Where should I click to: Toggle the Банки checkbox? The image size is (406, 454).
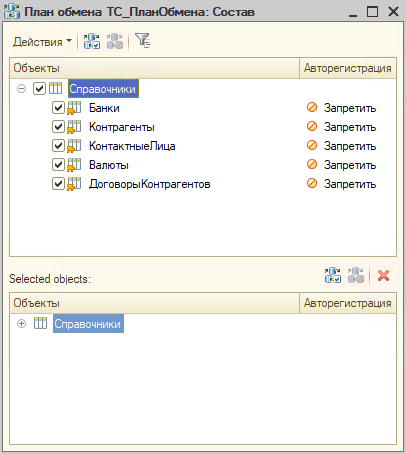pos(58,108)
